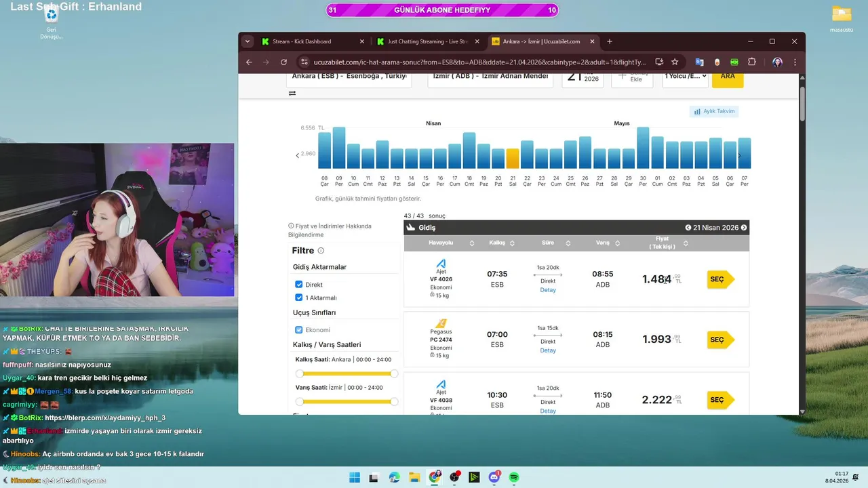The width and height of the screenshot is (868, 488).
Task: Open the 1 Yolcu passenger dropdown
Action: 686,76
